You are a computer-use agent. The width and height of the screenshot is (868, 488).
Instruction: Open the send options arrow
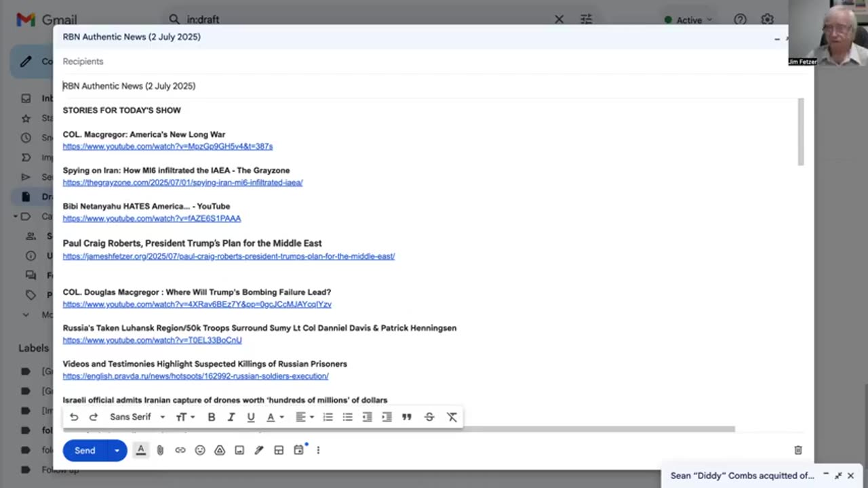coord(117,450)
